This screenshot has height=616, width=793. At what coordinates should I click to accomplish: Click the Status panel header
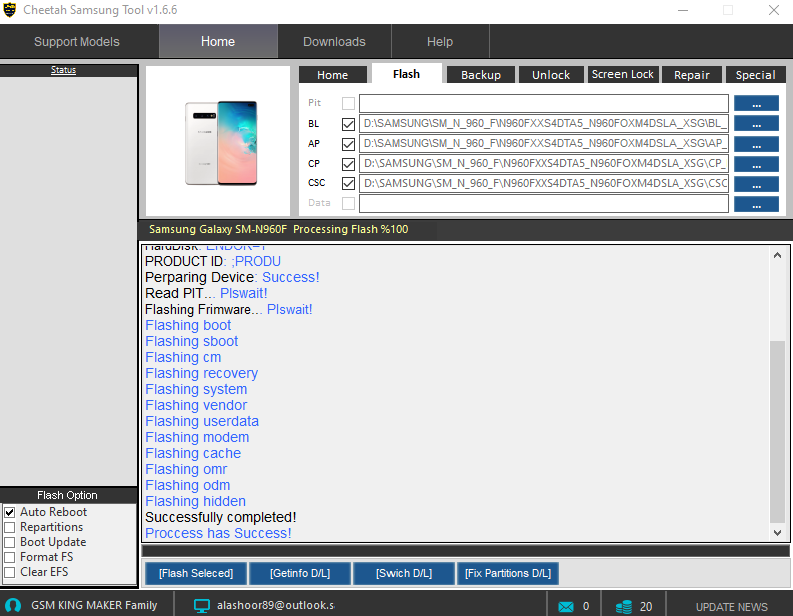[x=68, y=70]
